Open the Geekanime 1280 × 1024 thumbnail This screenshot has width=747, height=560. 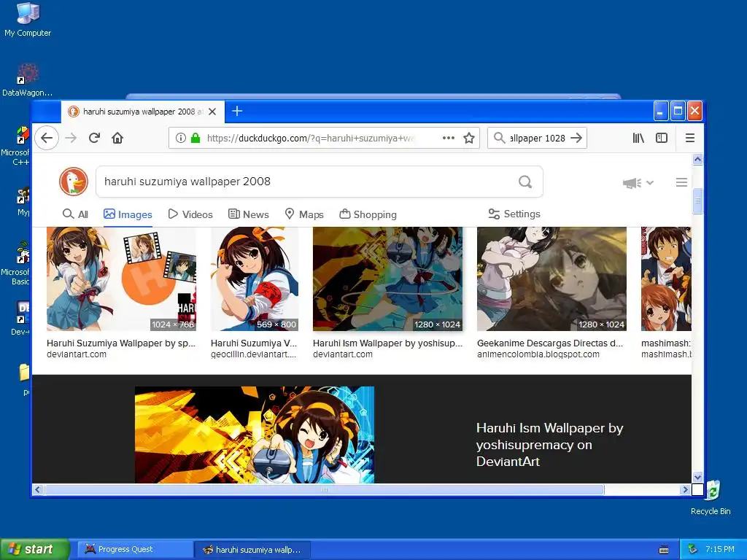[551, 279]
